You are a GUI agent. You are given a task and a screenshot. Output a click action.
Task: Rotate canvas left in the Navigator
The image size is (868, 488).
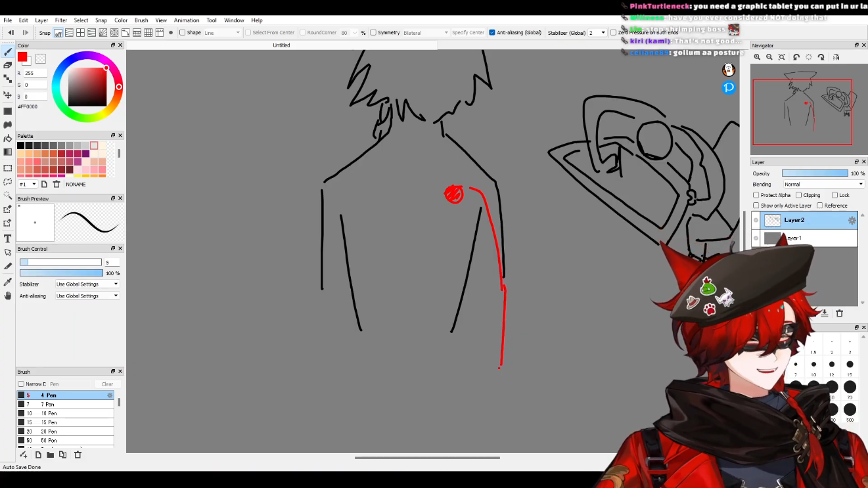[x=796, y=57]
